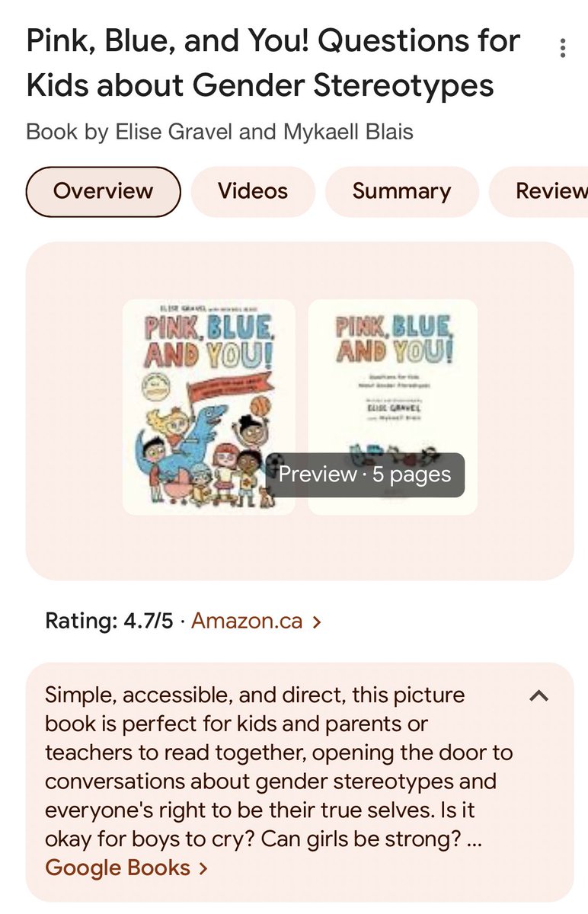Click the Elise Gravel name on the title page
Image resolution: width=588 pixels, height=914 pixels.
[392, 407]
